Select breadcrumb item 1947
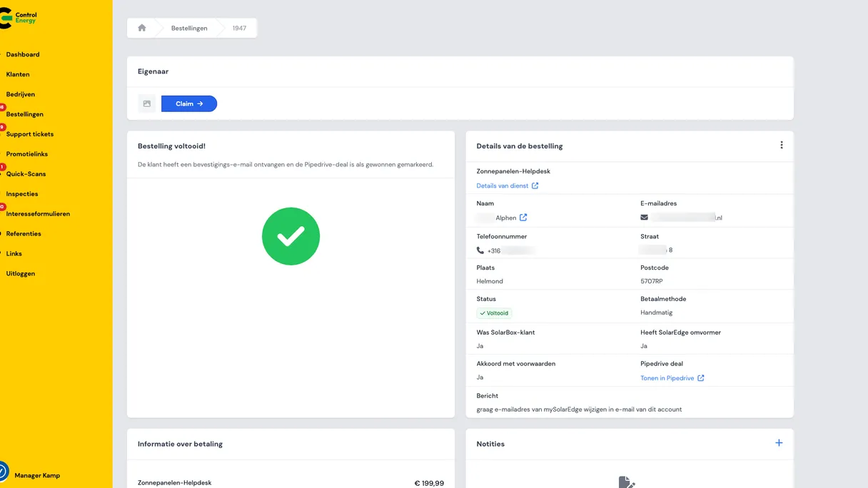The height and width of the screenshot is (488, 868). [x=239, y=28]
